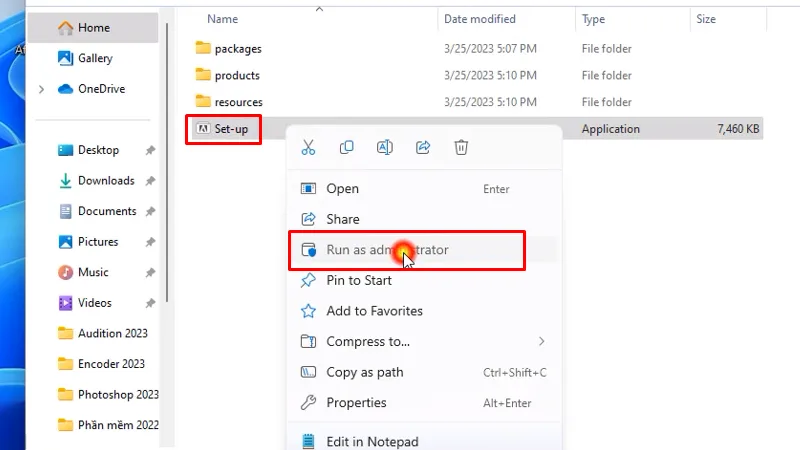The image size is (800, 450).
Task: Open the packages folder in file list
Action: pyautogui.click(x=237, y=48)
